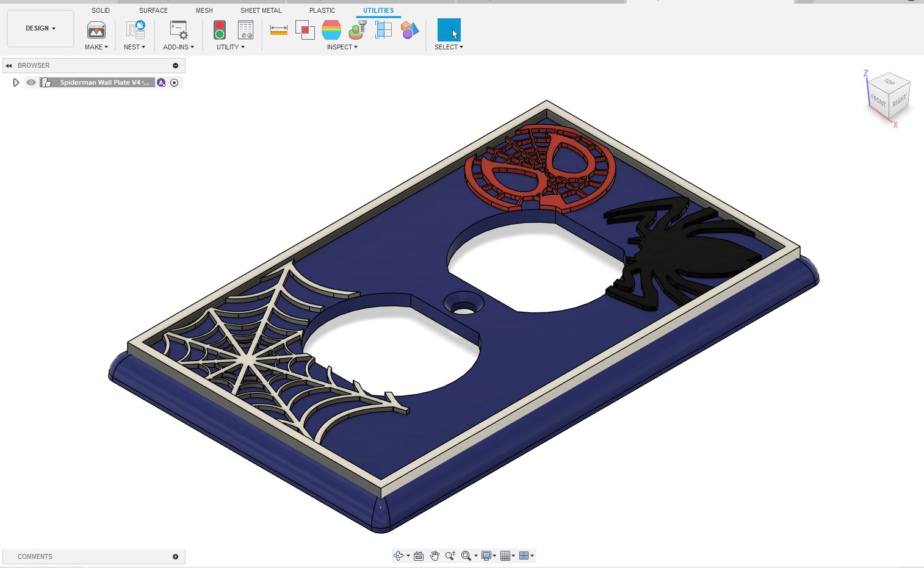924x568 pixels.
Task: Minimize the Browser panel using minus button
Action: [x=175, y=65]
